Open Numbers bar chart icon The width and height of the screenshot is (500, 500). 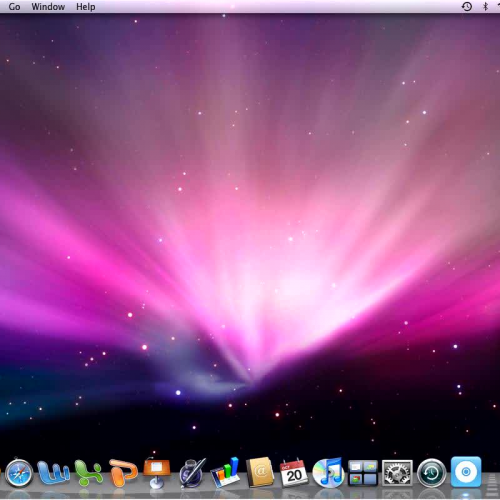tap(225, 473)
